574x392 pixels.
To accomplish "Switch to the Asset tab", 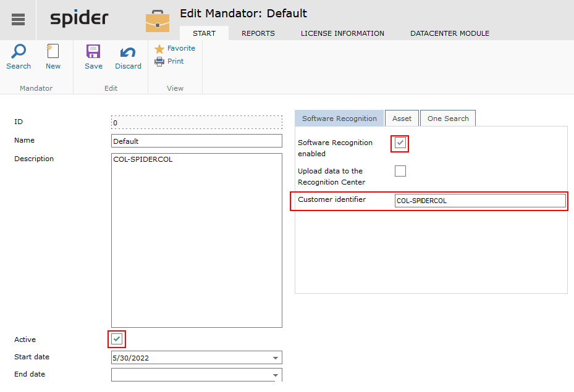I will point(402,119).
